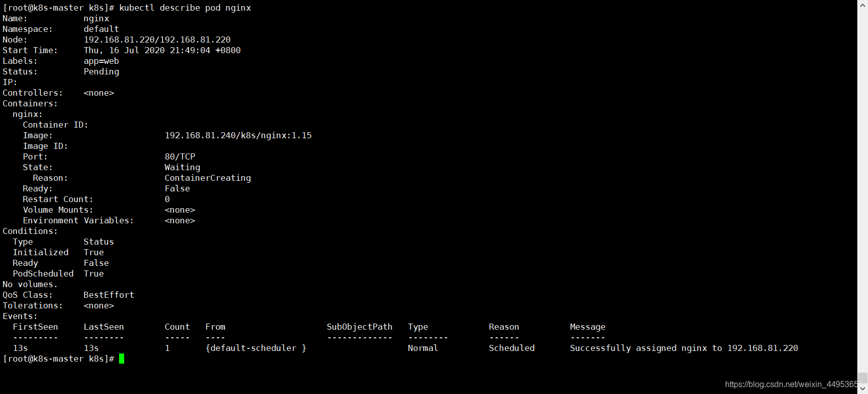Click the 'Tolerations:' label
This screenshot has width=868, height=394.
pos(33,305)
